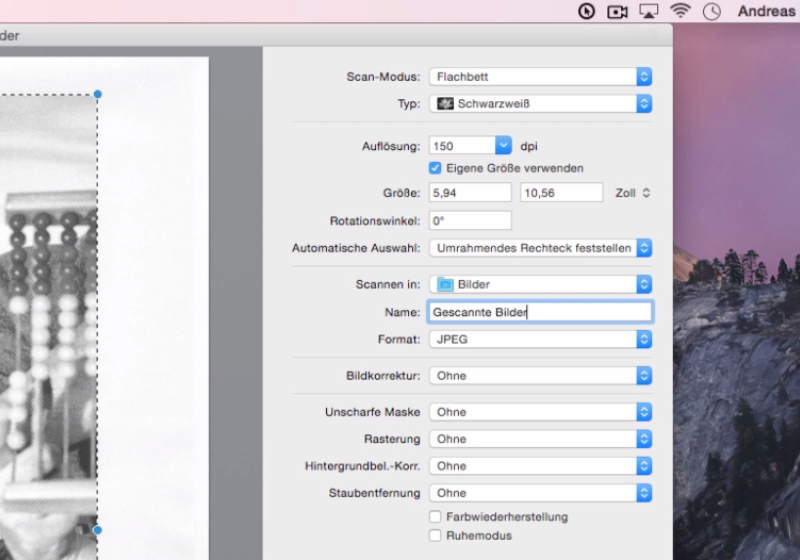Expand the Auflösung dpi combo box
This screenshot has width=800, height=560.
503,146
